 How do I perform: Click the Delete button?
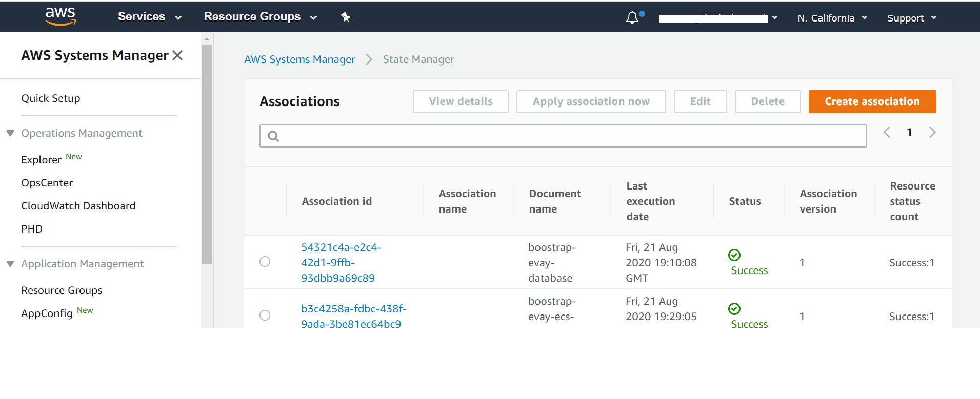click(x=768, y=101)
